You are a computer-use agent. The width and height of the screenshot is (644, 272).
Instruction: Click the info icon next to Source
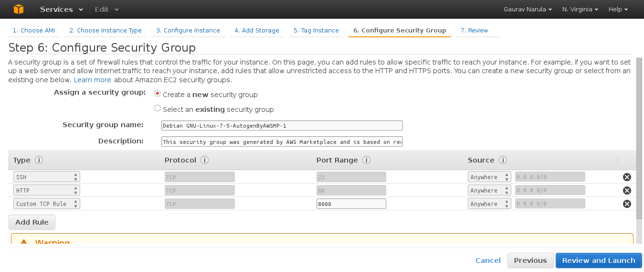[503, 160]
